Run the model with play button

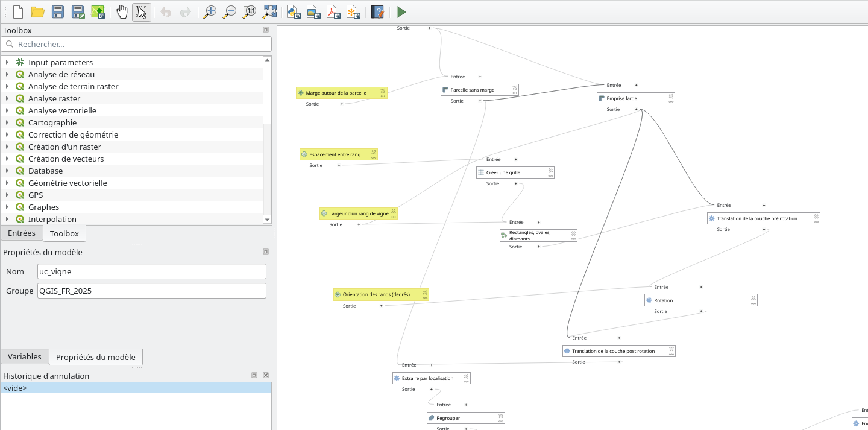coord(401,11)
